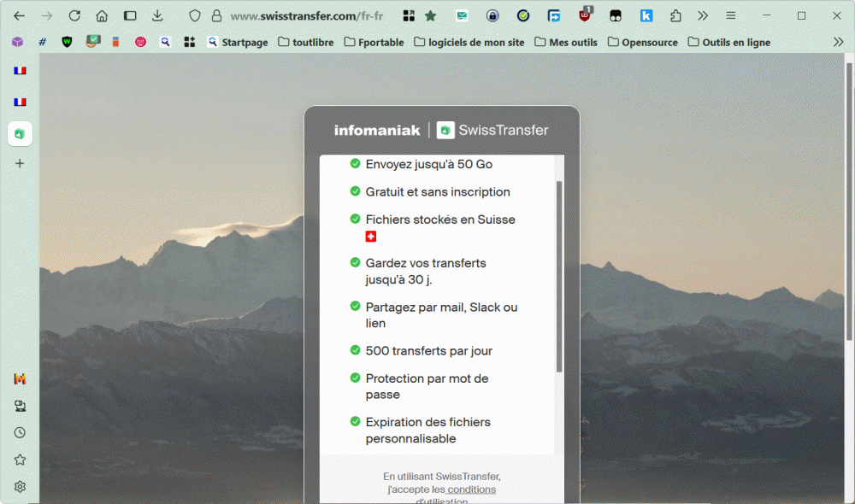855x504 pixels.
Task: Open the Mes outils bookmarks folder
Action: (566, 42)
